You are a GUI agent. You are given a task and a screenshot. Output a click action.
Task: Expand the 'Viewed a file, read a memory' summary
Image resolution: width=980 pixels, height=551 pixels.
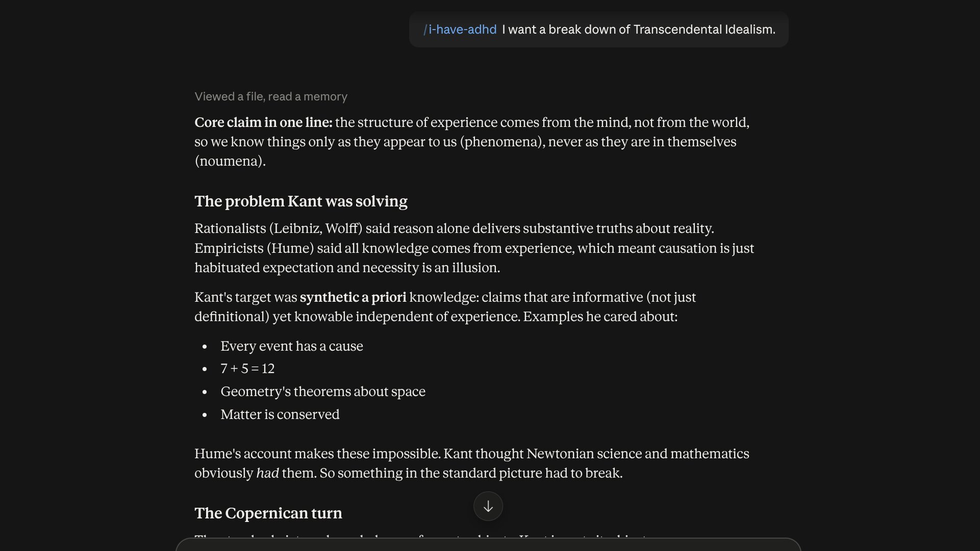pos(271,96)
